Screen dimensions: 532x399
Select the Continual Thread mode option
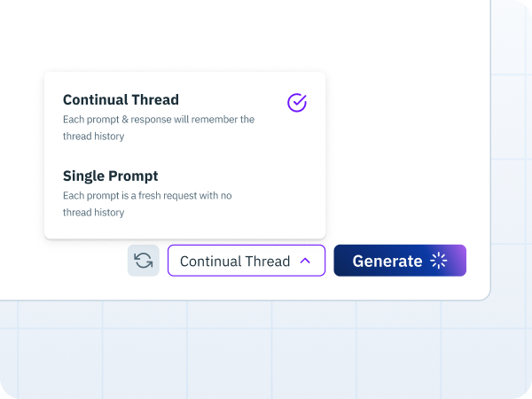point(185,117)
